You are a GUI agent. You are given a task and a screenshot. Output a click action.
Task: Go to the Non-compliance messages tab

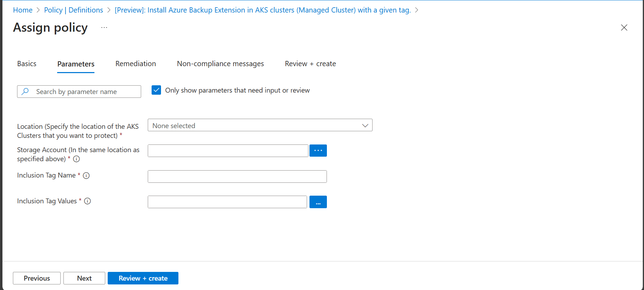click(x=220, y=64)
